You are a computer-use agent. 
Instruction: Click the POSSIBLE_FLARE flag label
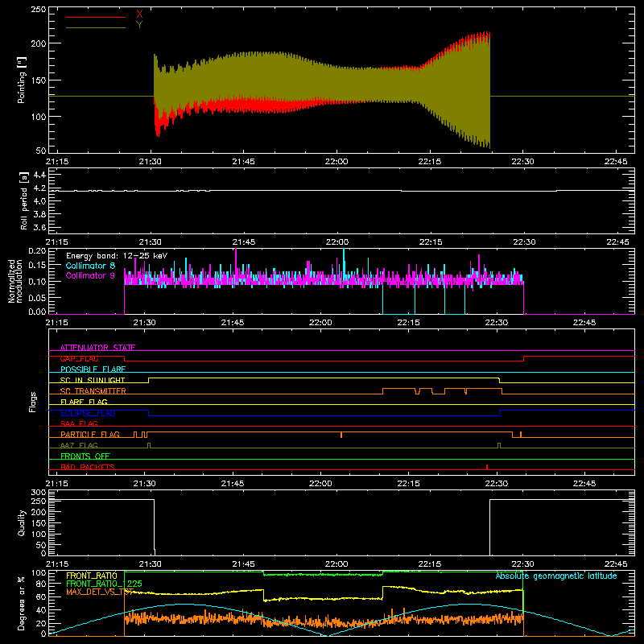click(x=93, y=369)
